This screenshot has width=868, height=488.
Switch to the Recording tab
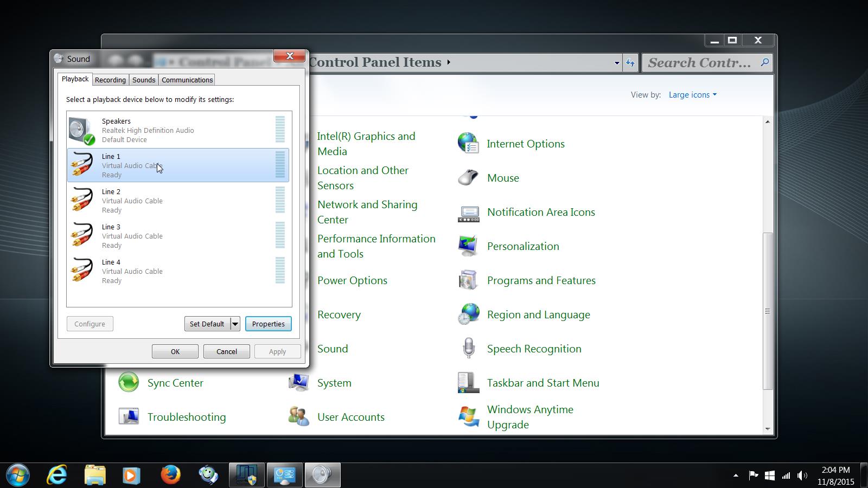click(110, 80)
